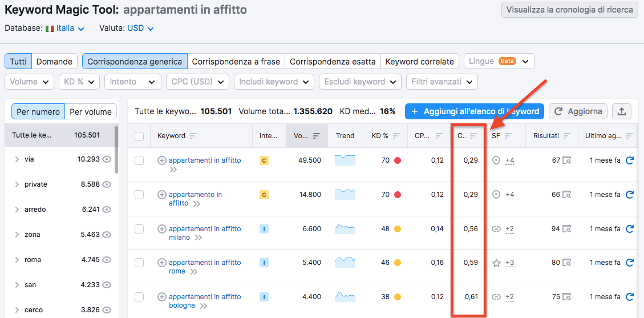Viewport: 644px width, 318px height.
Task: Click the trend sparkline for 'appartamenti in affitto milano'
Action: pyautogui.click(x=345, y=229)
